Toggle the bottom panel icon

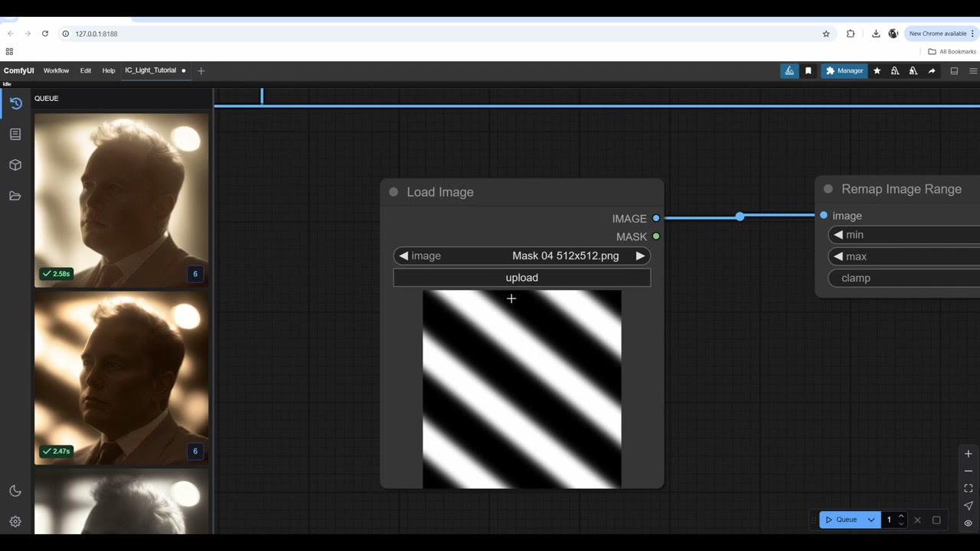954,70
